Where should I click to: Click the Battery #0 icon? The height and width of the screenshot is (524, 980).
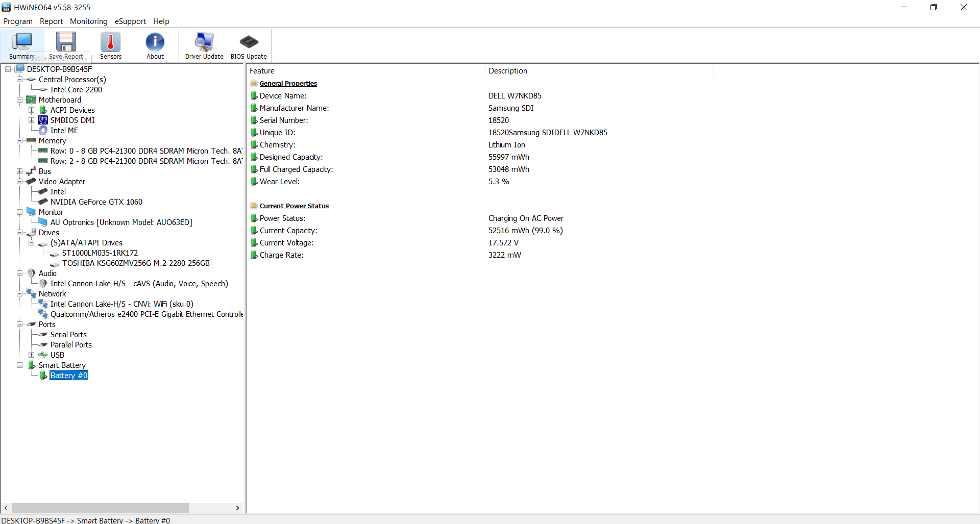click(43, 375)
